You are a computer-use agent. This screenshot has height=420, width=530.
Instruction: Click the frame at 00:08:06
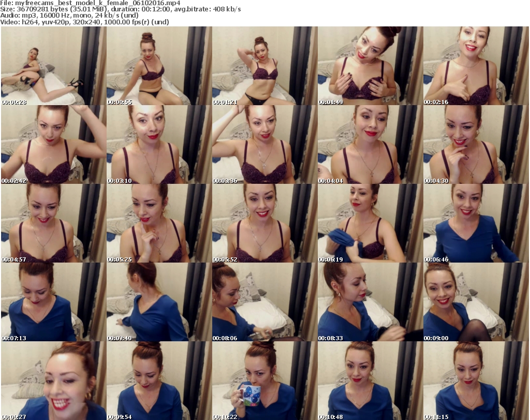coord(264,302)
